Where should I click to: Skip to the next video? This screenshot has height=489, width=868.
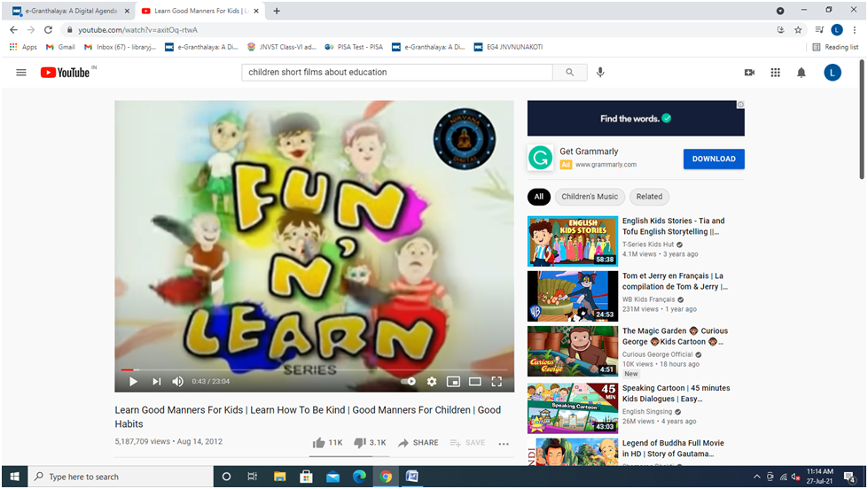(x=156, y=382)
